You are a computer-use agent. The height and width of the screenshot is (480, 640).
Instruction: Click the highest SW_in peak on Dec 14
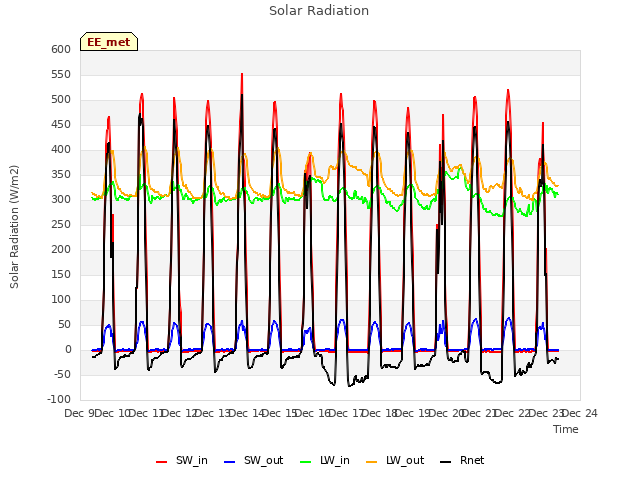(x=242, y=74)
